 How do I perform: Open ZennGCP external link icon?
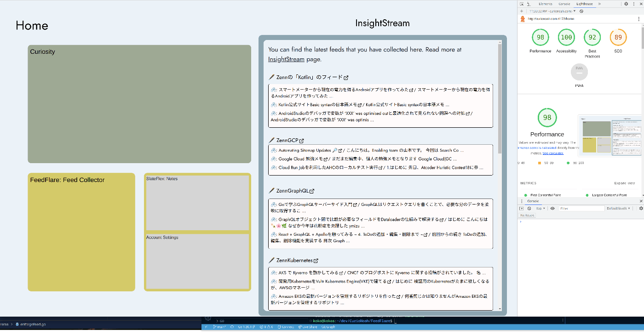pos(302,141)
